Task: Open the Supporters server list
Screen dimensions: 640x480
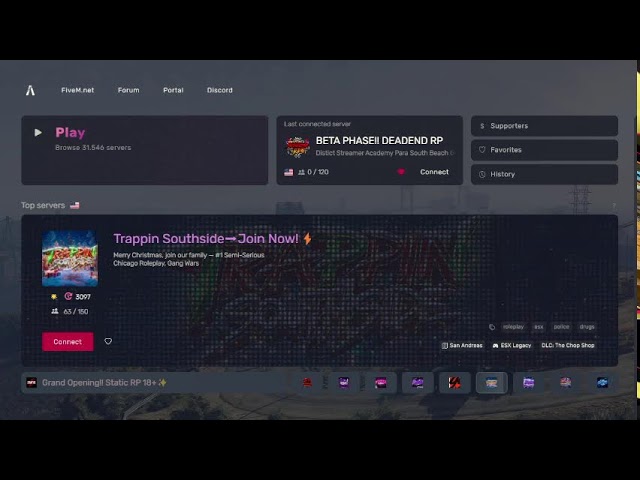Action: [x=544, y=126]
